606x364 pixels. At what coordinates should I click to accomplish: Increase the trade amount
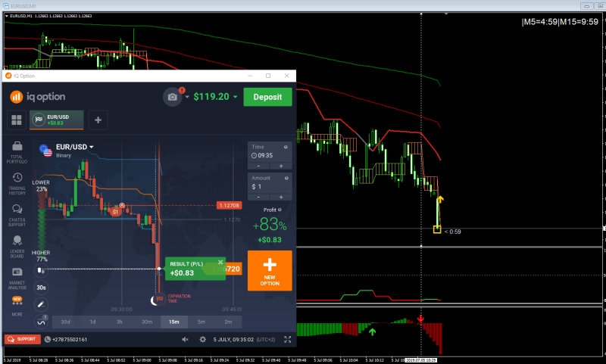click(281, 198)
